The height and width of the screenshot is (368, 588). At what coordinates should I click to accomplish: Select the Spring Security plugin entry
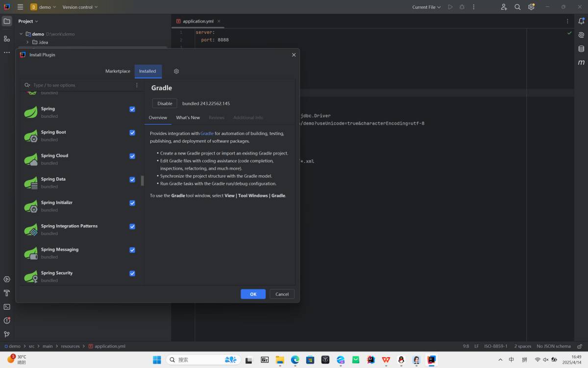[81, 276]
